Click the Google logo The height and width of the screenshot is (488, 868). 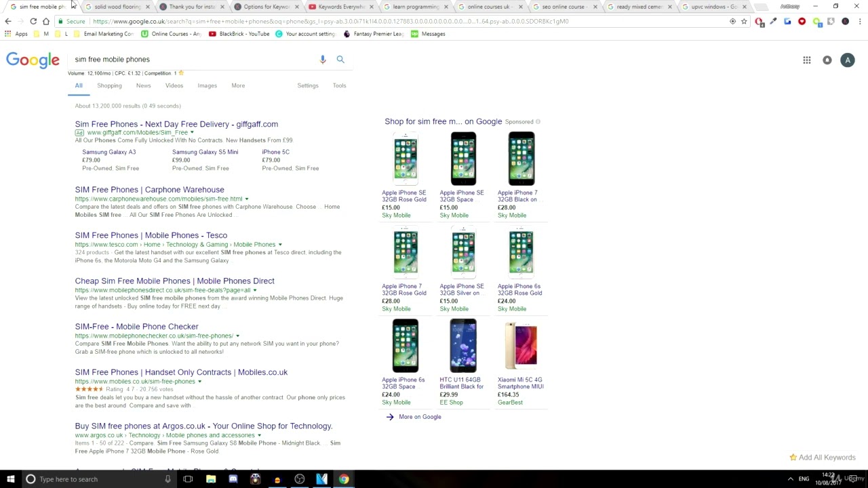(33, 60)
